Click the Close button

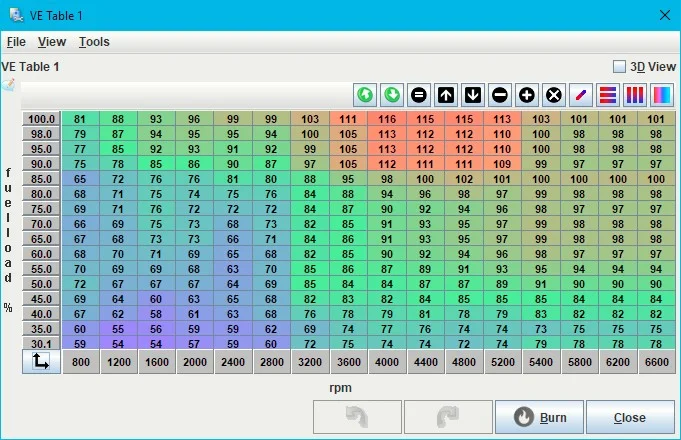click(x=630, y=417)
